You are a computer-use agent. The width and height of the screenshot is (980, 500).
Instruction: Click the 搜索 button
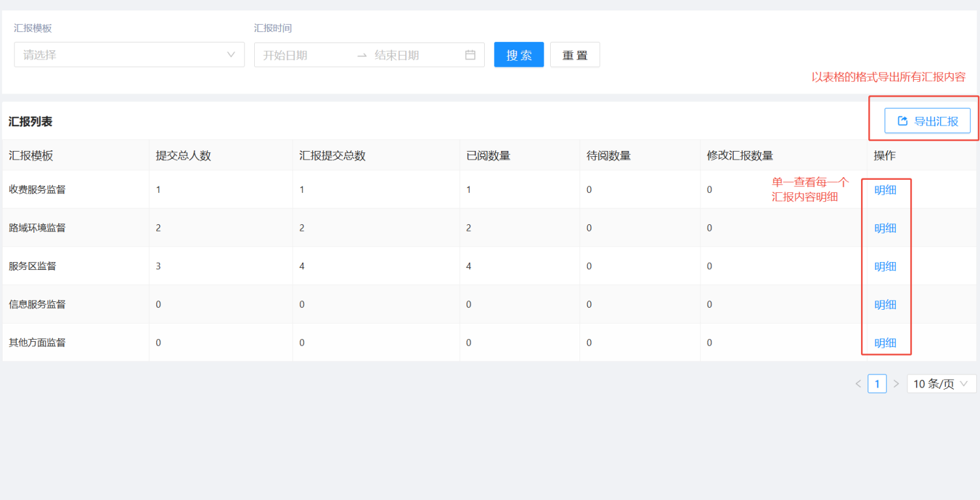point(519,55)
